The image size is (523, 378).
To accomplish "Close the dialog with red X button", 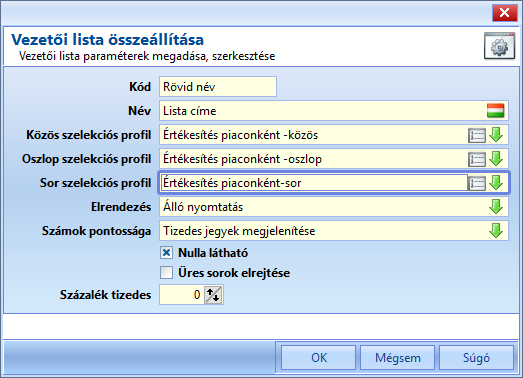I will tap(505, 13).
